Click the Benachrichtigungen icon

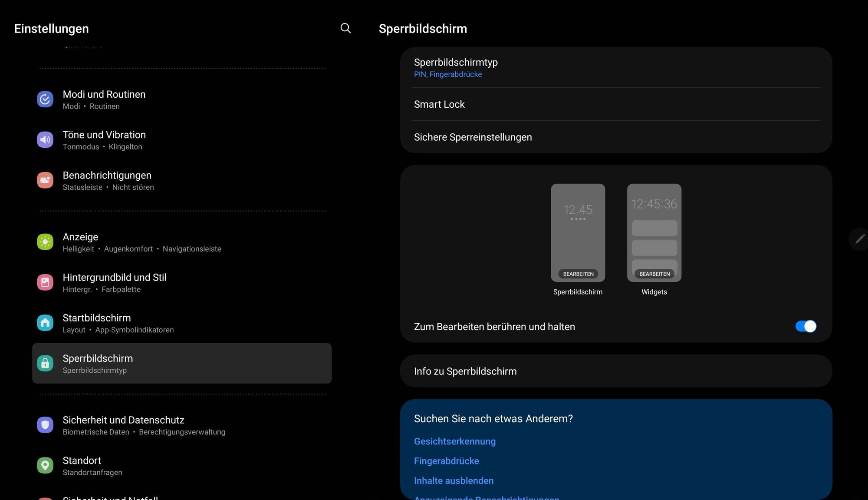click(45, 180)
